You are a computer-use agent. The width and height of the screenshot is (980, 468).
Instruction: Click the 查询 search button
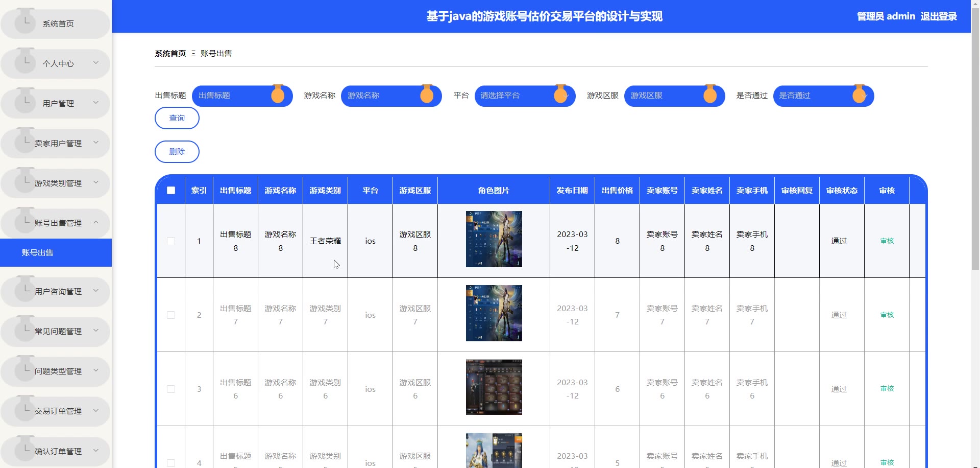tap(177, 118)
